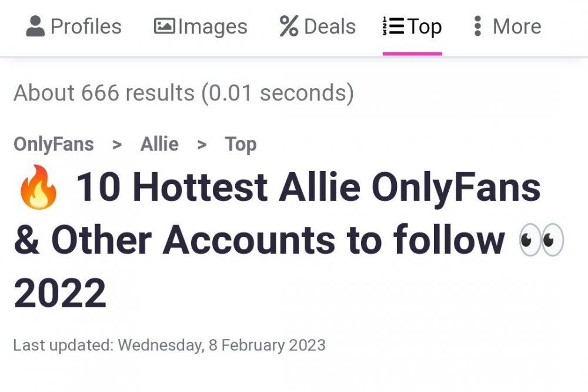Viewport: 588px width, 392px height.
Task: Click the Top numbered-list icon
Action: tap(393, 26)
